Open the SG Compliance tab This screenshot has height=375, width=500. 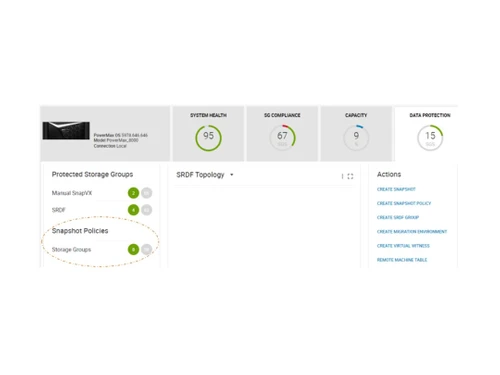282,134
